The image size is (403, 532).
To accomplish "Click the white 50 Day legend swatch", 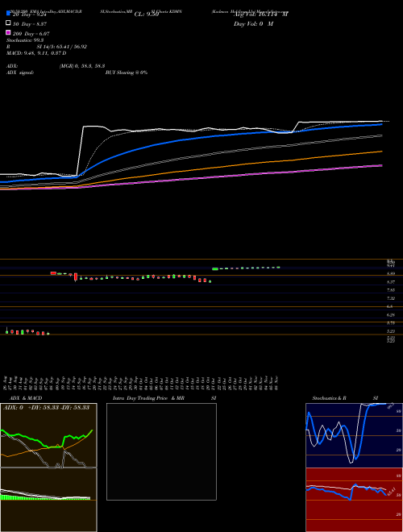I will 9,23.
